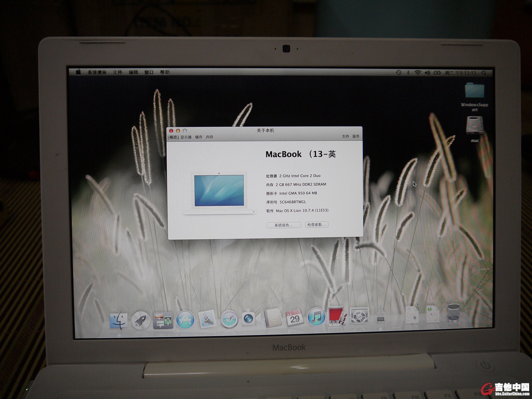Open the 编辑 menu
Screen dimensions: 532x399
tap(133, 72)
